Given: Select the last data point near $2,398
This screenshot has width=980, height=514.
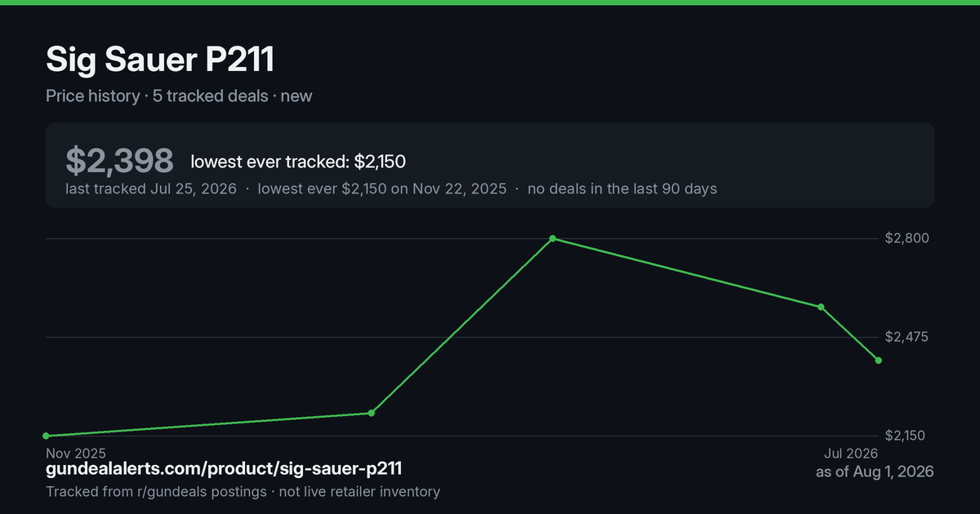Looking at the screenshot, I should (x=879, y=360).
